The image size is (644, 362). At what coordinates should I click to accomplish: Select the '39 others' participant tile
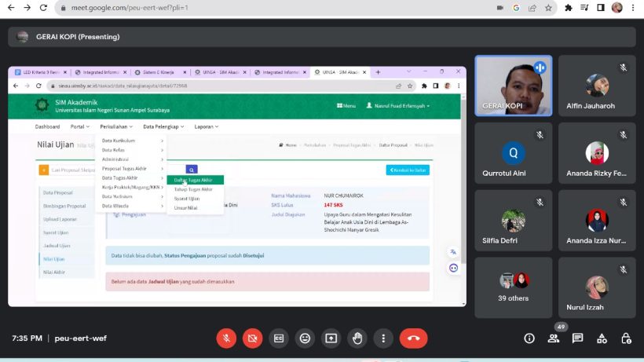point(514,287)
